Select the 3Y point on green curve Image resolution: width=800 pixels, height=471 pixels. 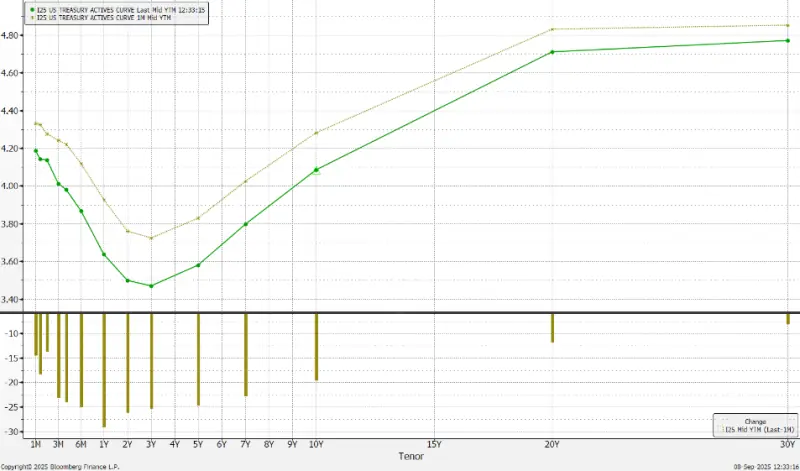[151, 286]
